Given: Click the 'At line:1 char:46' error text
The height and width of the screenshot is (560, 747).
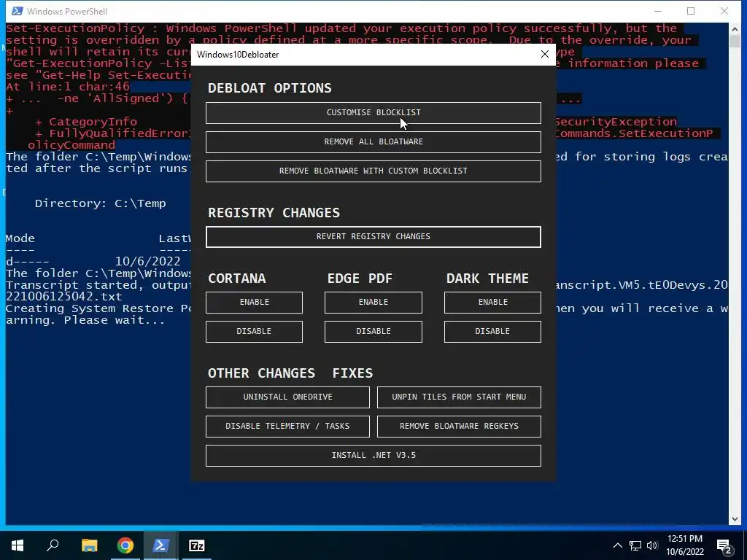Looking at the screenshot, I should (x=68, y=87).
